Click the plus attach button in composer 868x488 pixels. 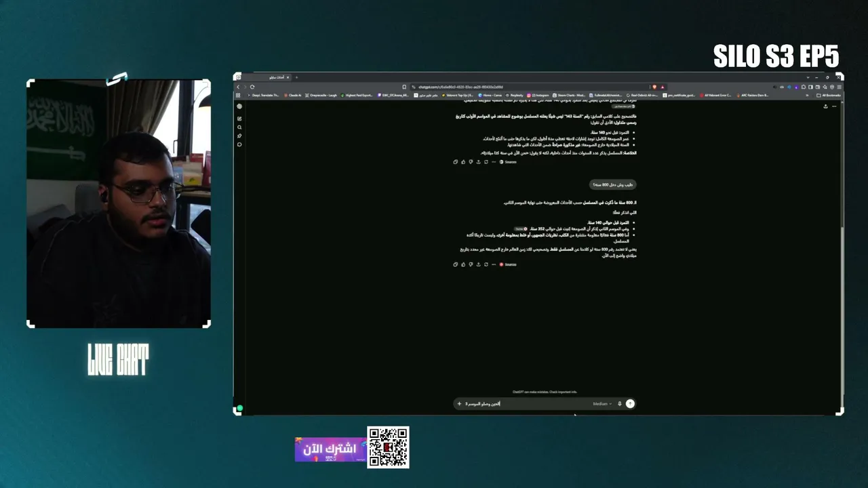click(x=459, y=404)
